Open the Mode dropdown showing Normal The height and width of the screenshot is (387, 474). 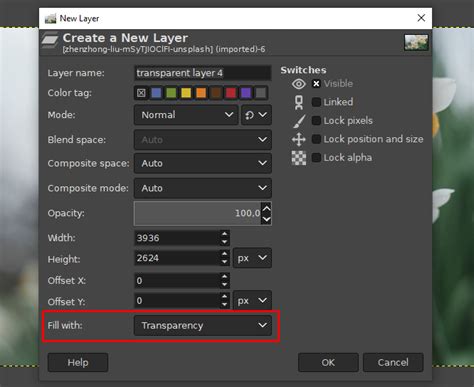coord(186,115)
